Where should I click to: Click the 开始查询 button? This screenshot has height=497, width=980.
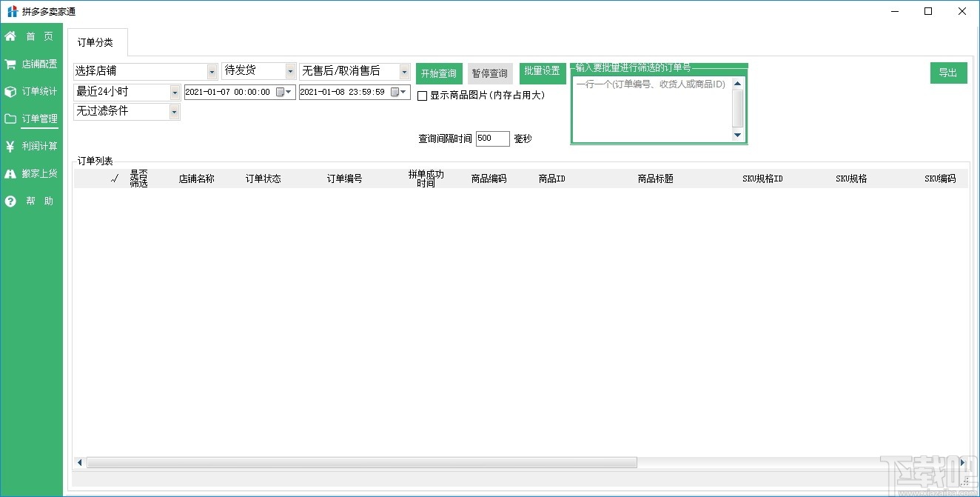439,73
